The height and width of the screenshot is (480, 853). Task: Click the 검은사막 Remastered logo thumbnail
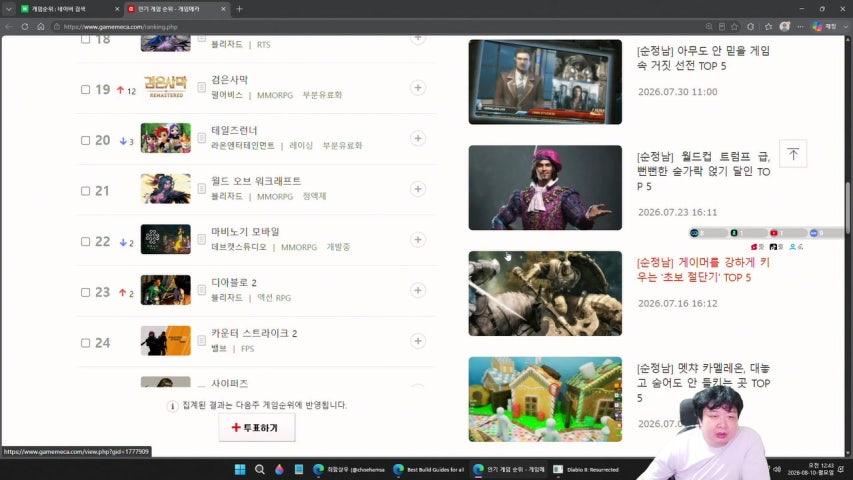pyautogui.click(x=166, y=87)
